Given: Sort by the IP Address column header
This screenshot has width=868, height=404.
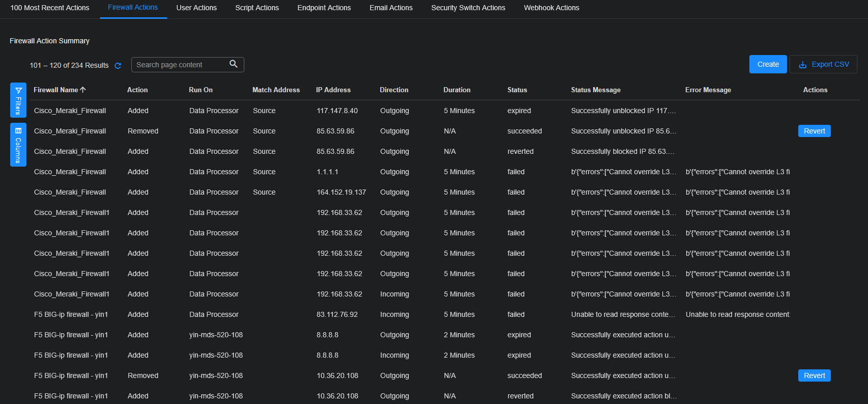Looking at the screenshot, I should (x=333, y=90).
